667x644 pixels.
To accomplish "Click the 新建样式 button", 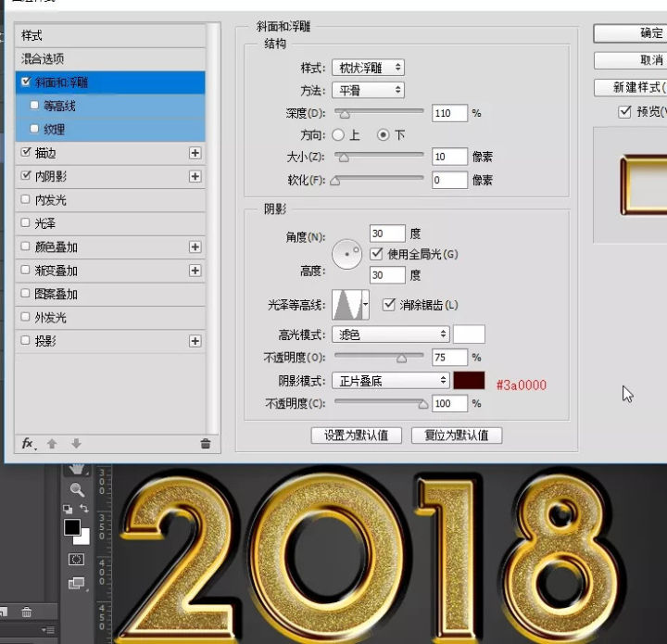I will [631, 88].
